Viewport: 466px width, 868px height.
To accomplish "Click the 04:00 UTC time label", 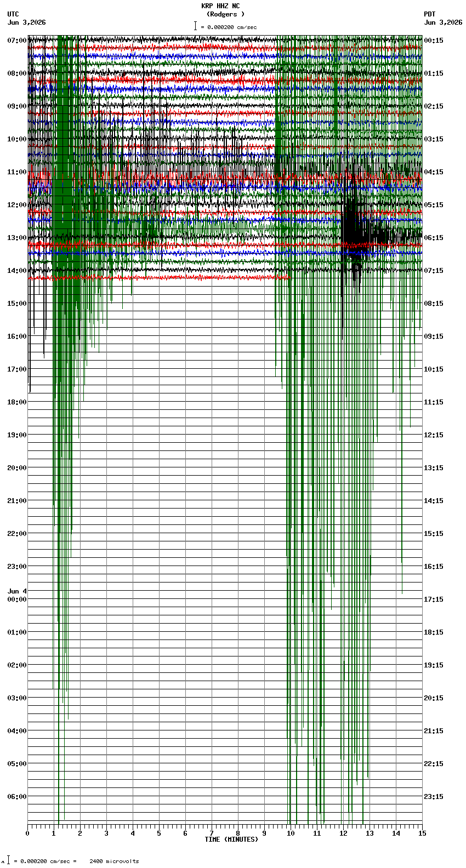I will [17, 731].
